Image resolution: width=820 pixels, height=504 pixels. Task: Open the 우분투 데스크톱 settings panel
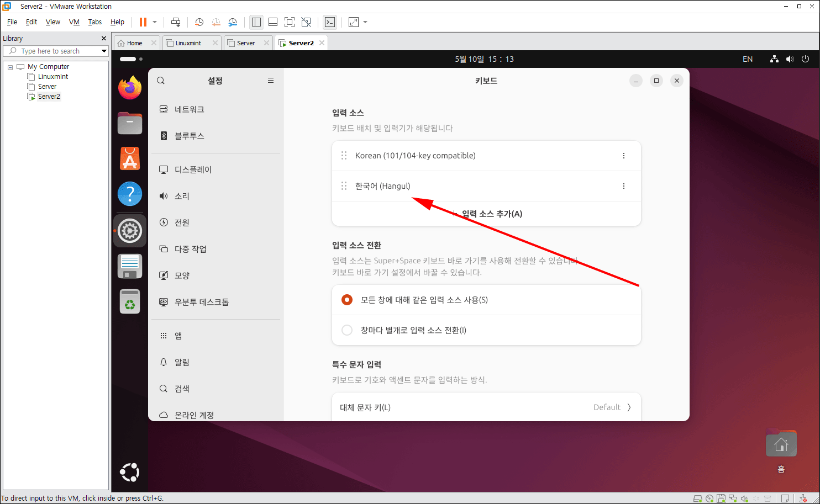click(x=215, y=302)
